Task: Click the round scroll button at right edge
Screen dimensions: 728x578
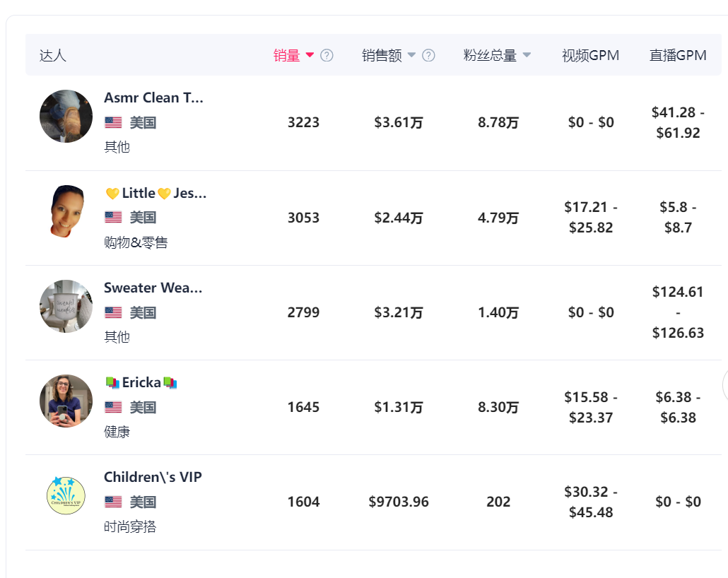Action: (x=725, y=384)
